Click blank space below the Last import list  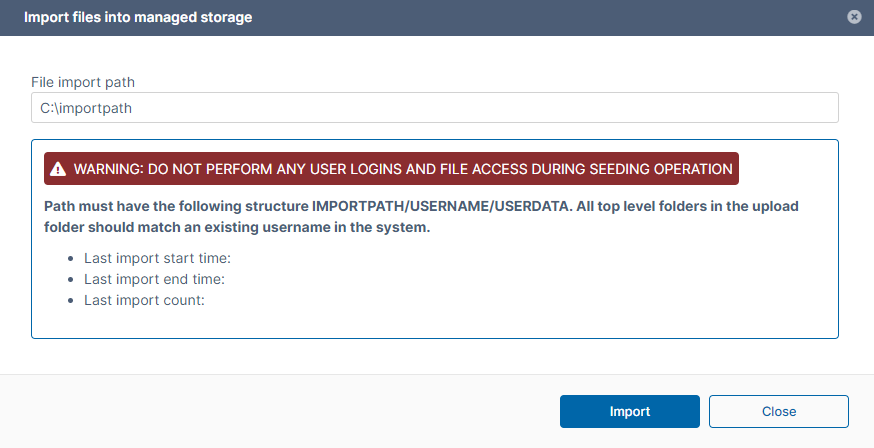click(434, 323)
